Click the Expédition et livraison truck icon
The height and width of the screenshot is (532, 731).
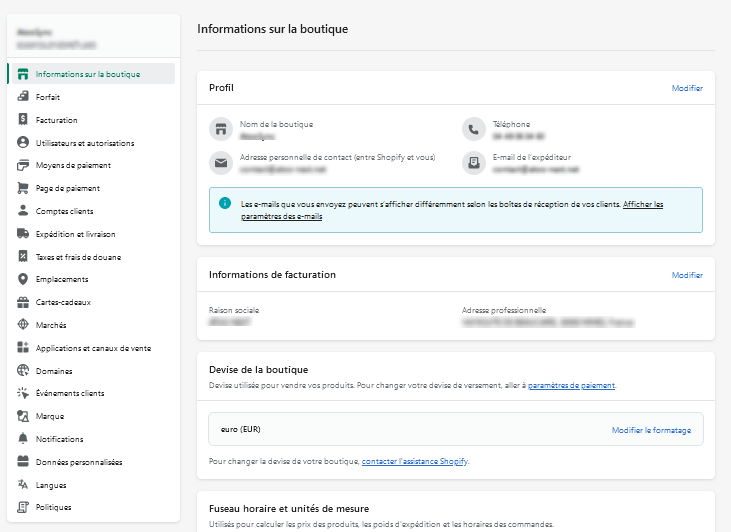[23, 234]
